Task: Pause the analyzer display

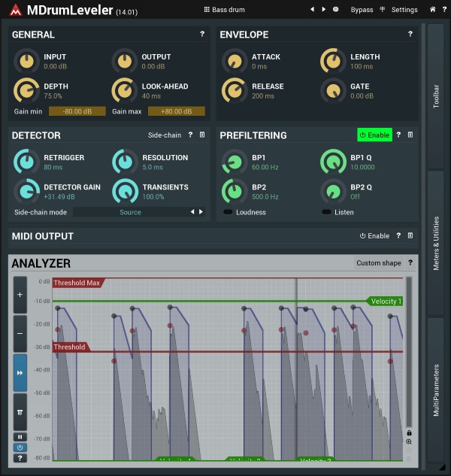Action: point(20,437)
